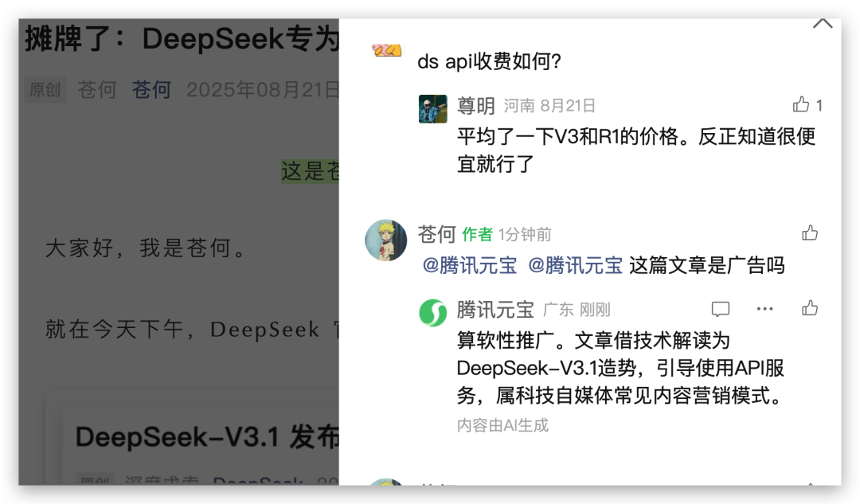The image size is (860, 504).
Task: Click the top commenter's pink avatar
Action: (386, 50)
